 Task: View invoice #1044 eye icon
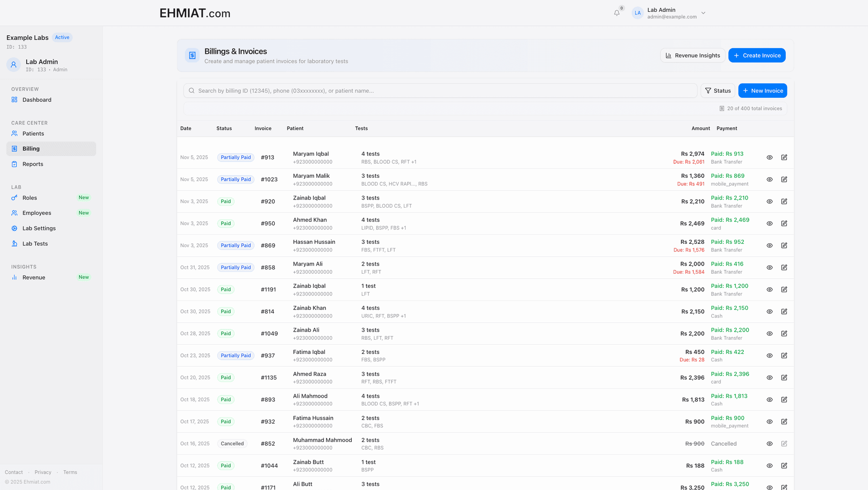coord(769,466)
